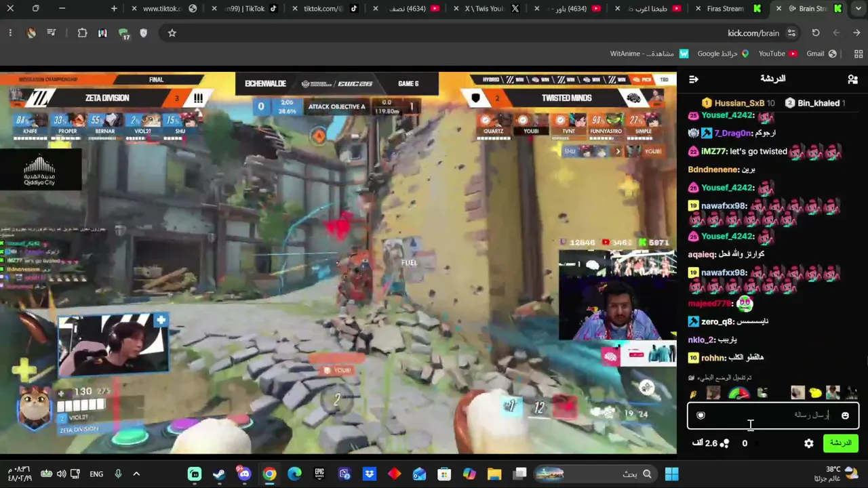Show hidden system tray icons
868x488 pixels.
tap(136, 474)
